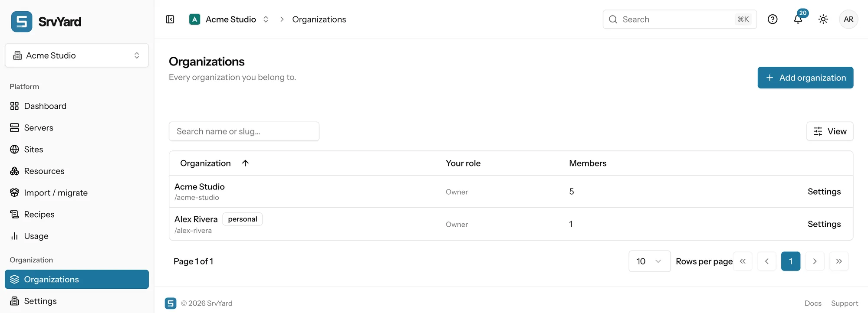This screenshot has height=313, width=868.
Task: Open notifications bell with 20 badge
Action: pyautogui.click(x=798, y=19)
